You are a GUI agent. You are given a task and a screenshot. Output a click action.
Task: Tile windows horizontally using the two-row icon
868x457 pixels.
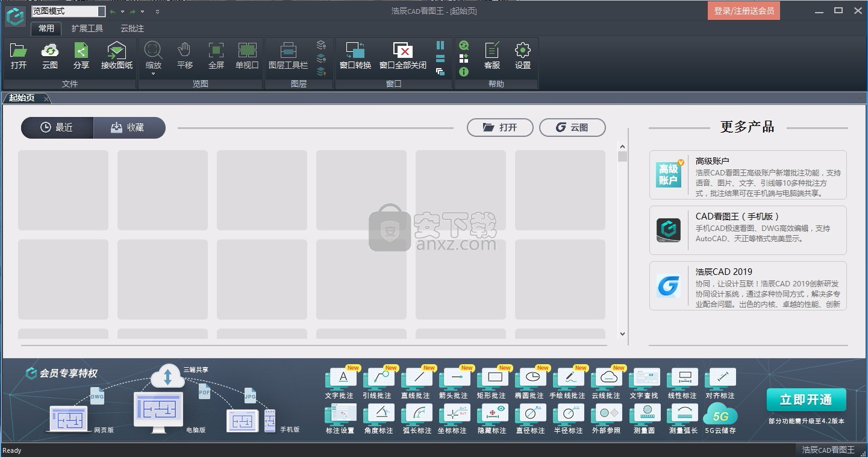tap(440, 58)
